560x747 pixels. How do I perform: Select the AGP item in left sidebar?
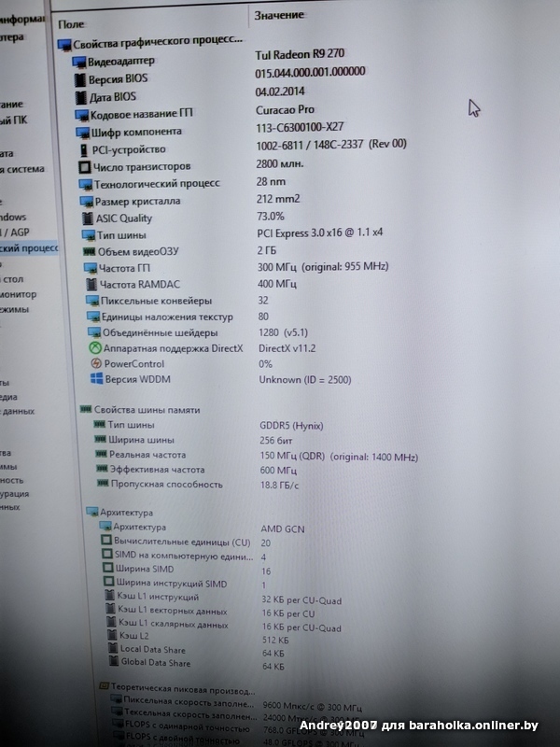pyautogui.click(x=15, y=233)
